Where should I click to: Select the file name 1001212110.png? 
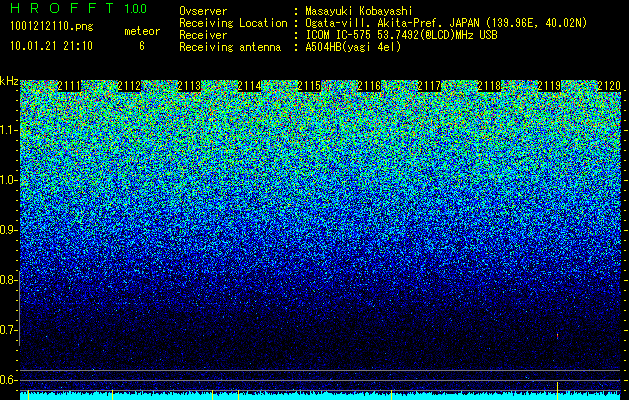tap(52, 26)
